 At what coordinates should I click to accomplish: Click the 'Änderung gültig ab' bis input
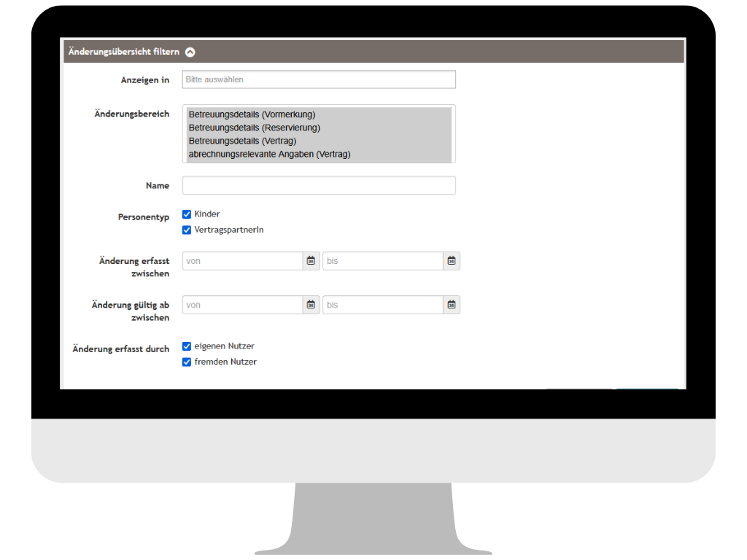tap(383, 305)
